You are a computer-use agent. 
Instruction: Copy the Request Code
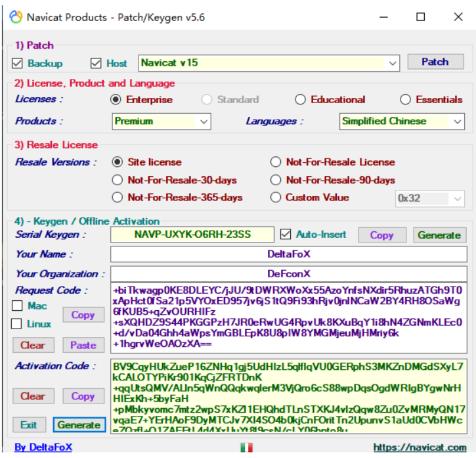point(83,315)
